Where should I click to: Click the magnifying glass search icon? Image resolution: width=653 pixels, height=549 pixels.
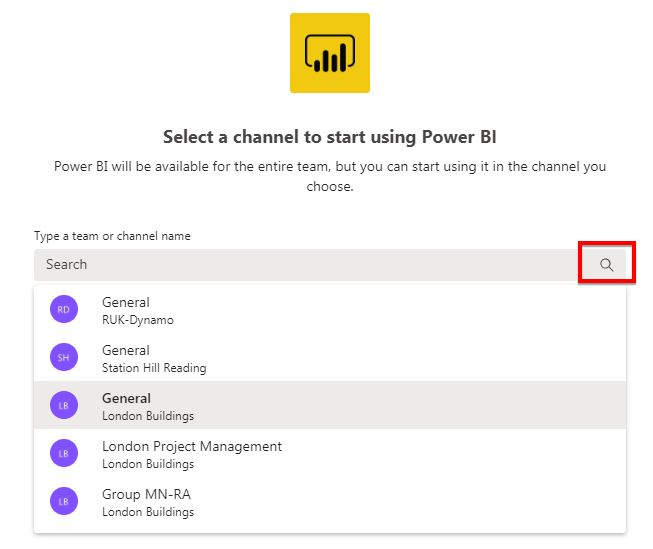[x=606, y=265]
